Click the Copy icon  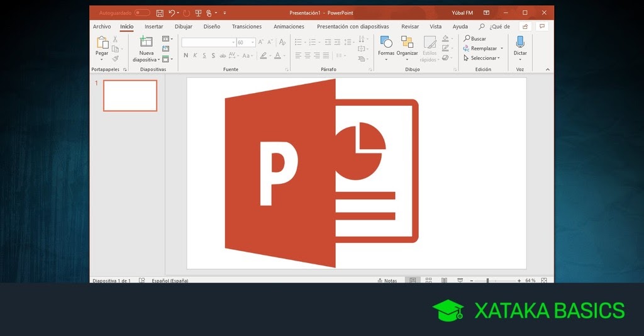click(x=115, y=49)
